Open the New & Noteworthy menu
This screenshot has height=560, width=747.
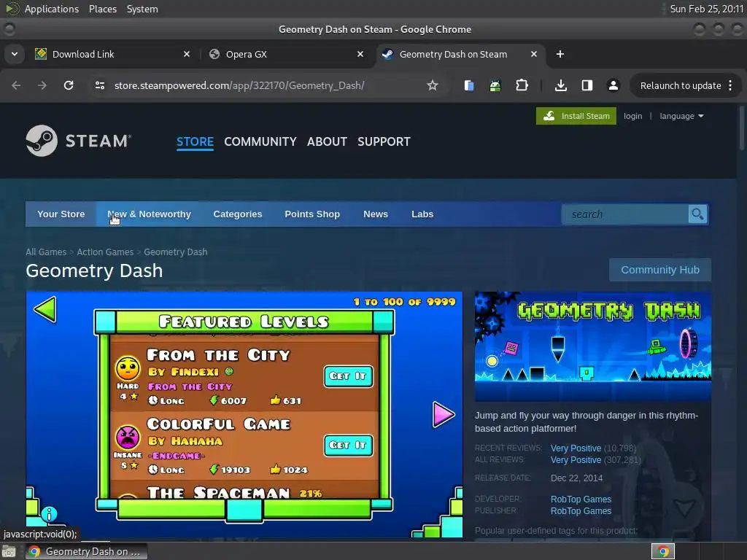click(x=149, y=214)
